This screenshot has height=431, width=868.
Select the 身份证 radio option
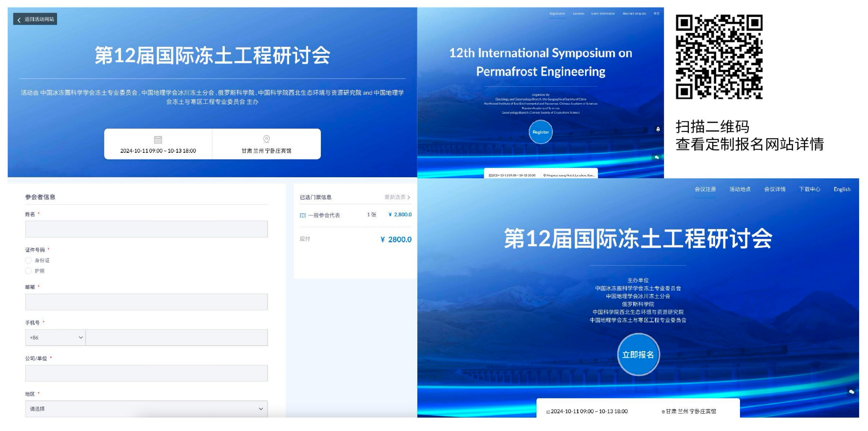[x=28, y=260]
